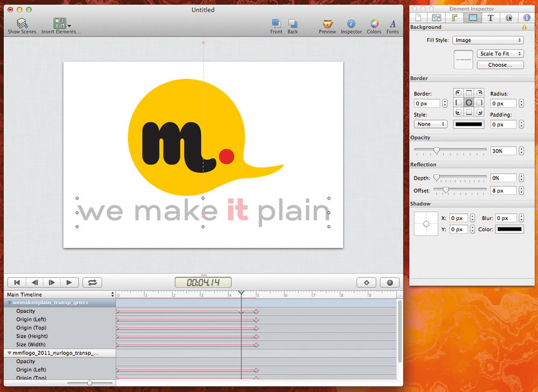This screenshot has height=392, width=538.
Task: Click the Choose... image button
Action: point(500,65)
